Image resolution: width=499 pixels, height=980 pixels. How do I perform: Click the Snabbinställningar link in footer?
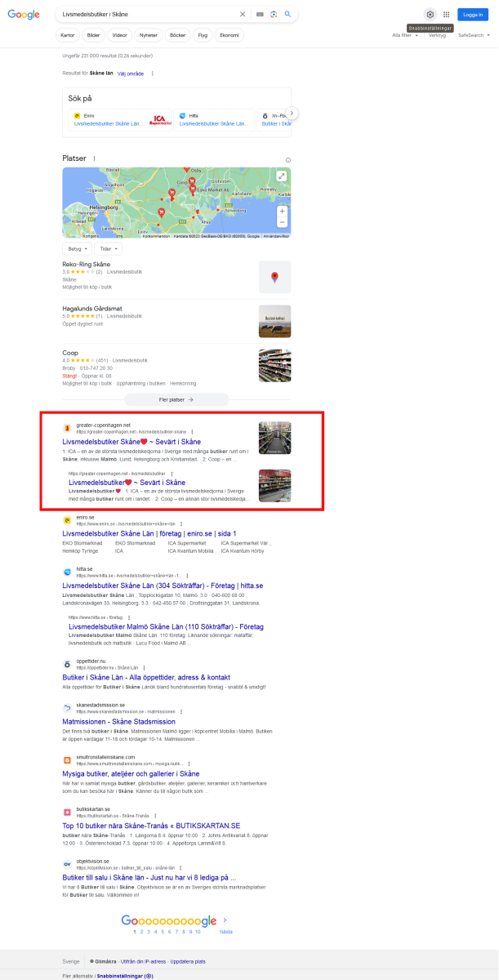point(123,976)
